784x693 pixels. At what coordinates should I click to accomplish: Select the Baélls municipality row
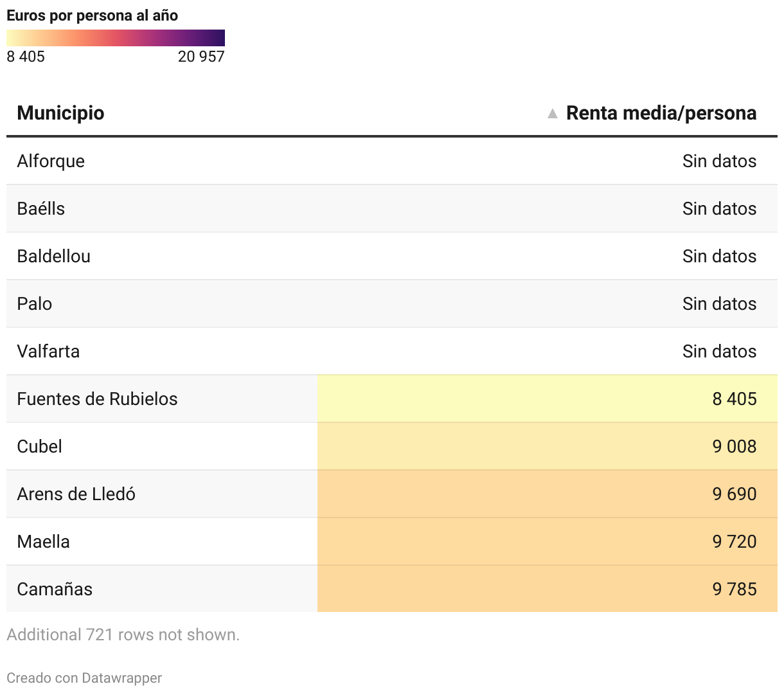[x=41, y=208]
